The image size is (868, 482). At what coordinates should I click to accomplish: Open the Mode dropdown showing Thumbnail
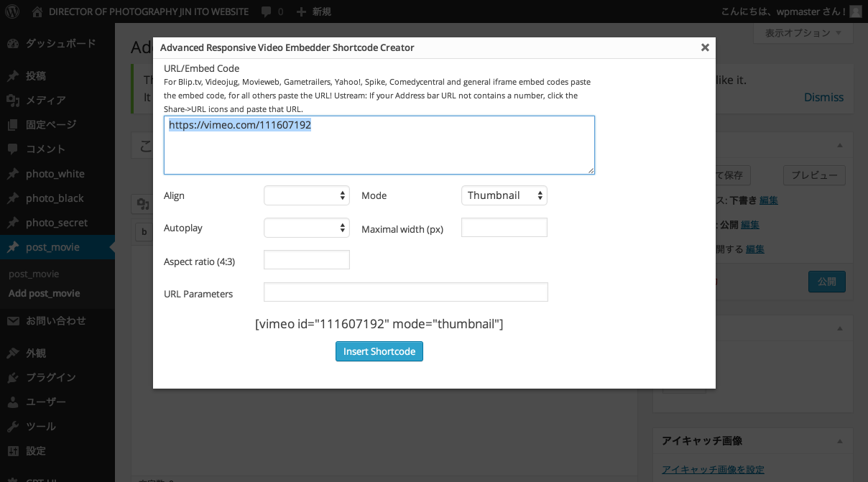(x=504, y=195)
